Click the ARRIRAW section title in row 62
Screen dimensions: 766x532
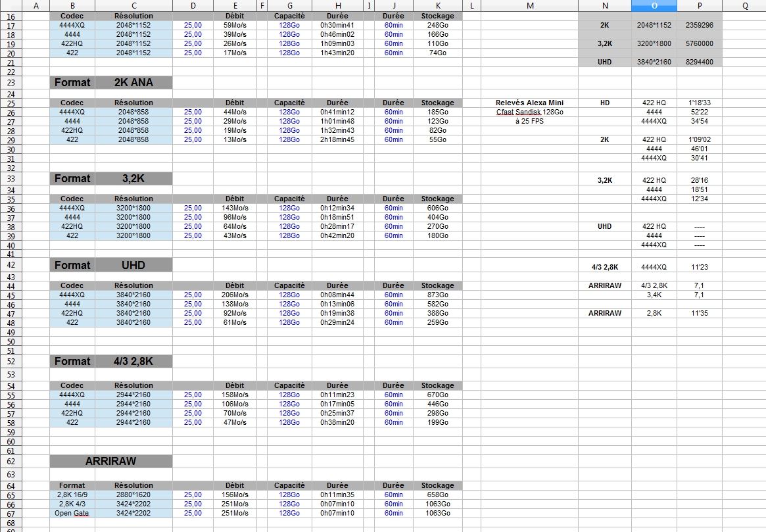(111, 461)
